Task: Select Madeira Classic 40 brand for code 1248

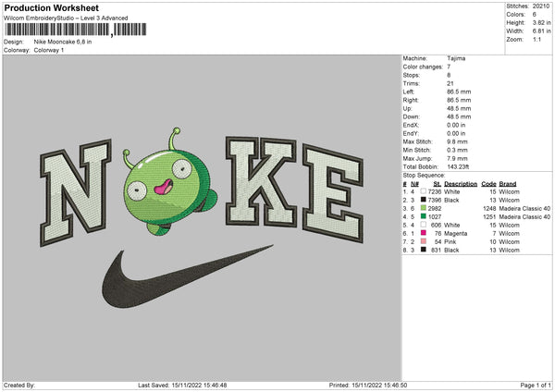Action: pyautogui.click(x=524, y=208)
